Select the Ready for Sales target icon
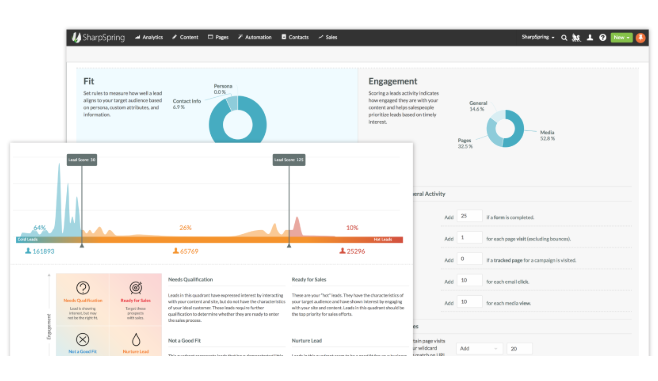 [136, 288]
